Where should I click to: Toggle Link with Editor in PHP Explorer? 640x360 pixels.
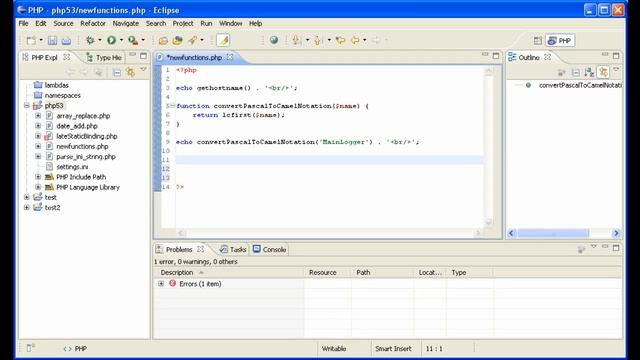coord(130,73)
